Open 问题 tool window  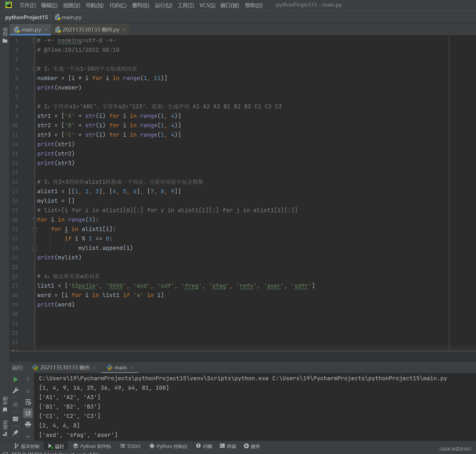tap(204, 446)
